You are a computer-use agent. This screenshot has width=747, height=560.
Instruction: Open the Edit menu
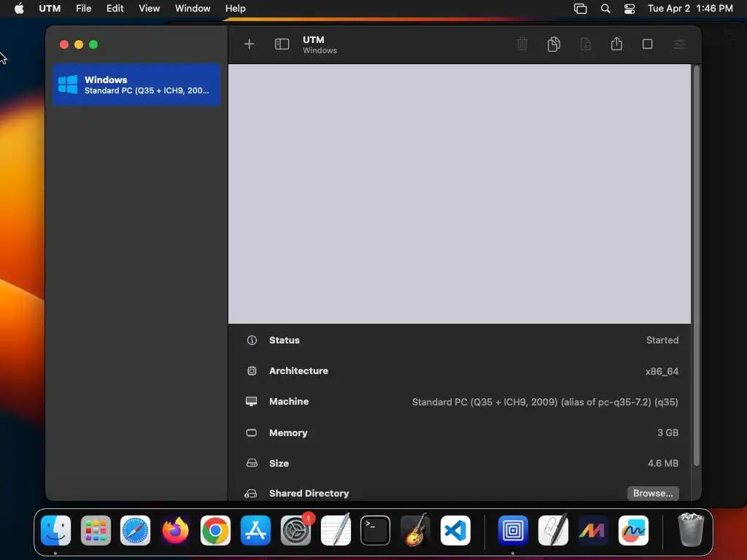[x=115, y=8]
